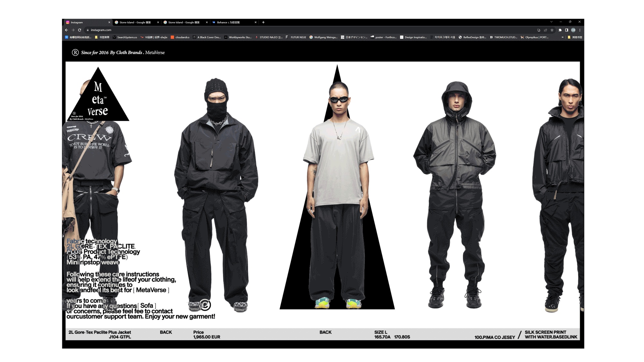The image size is (644, 362).
Task: Close the Instagram tab
Action: pos(109,22)
